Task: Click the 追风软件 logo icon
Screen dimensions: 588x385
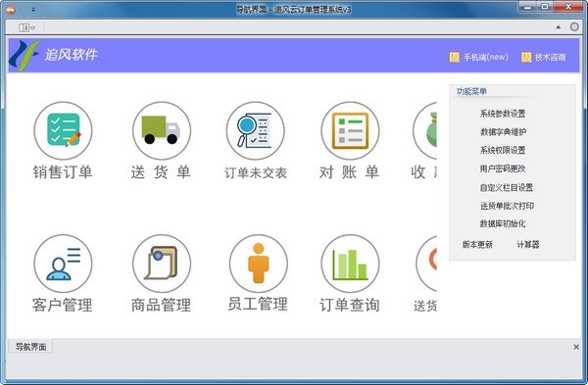Action: [x=24, y=56]
